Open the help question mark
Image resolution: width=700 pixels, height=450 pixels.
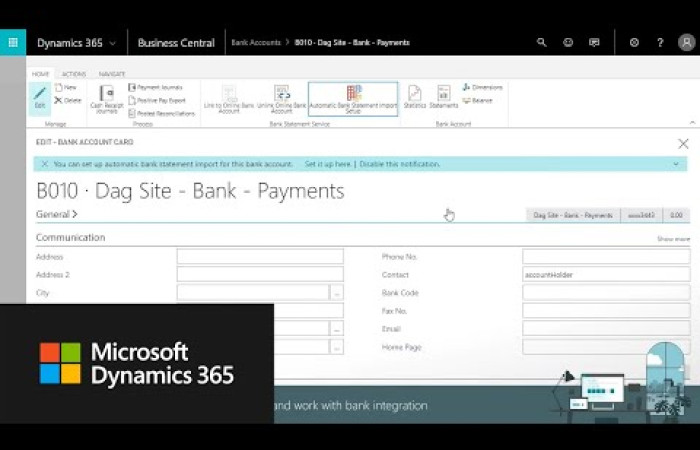pyautogui.click(x=660, y=42)
